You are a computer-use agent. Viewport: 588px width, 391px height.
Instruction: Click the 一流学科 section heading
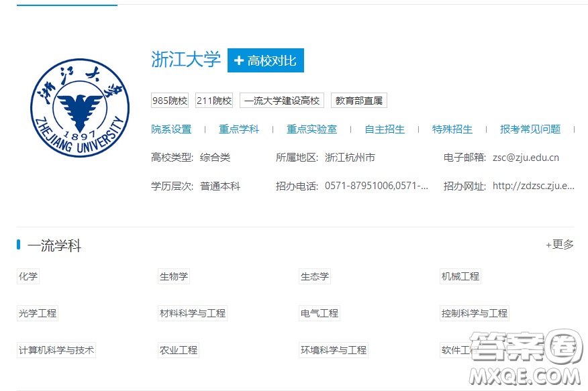(x=54, y=245)
